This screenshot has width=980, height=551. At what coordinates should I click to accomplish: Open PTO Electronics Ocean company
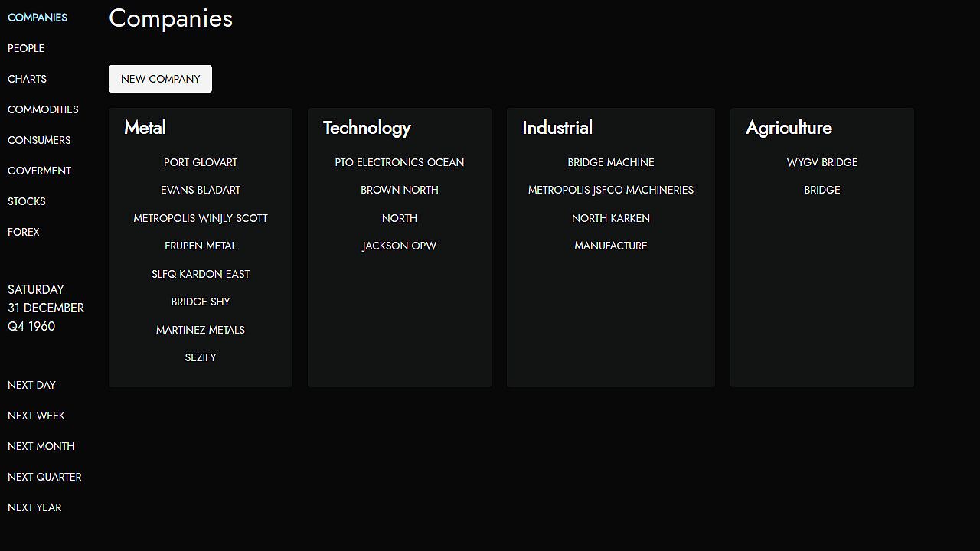(400, 162)
